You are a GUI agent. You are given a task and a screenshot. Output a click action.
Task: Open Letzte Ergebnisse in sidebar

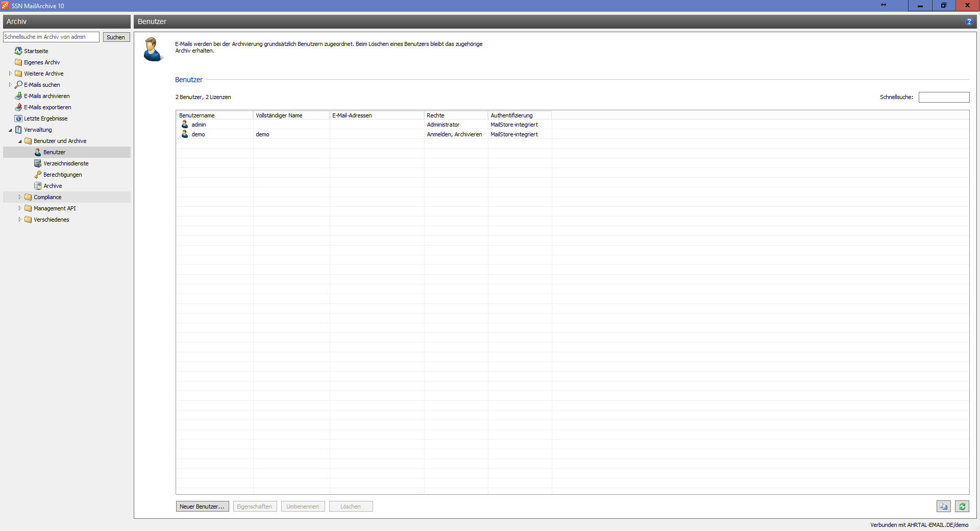click(x=45, y=118)
